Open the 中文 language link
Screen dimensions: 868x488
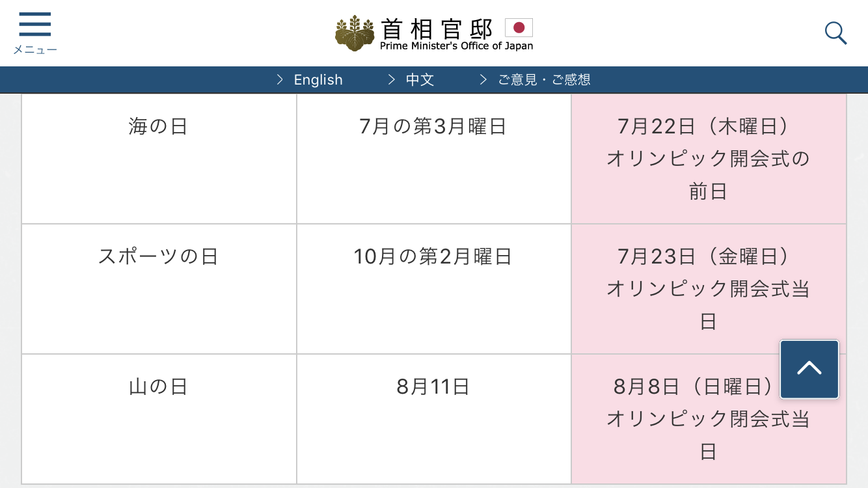click(420, 79)
